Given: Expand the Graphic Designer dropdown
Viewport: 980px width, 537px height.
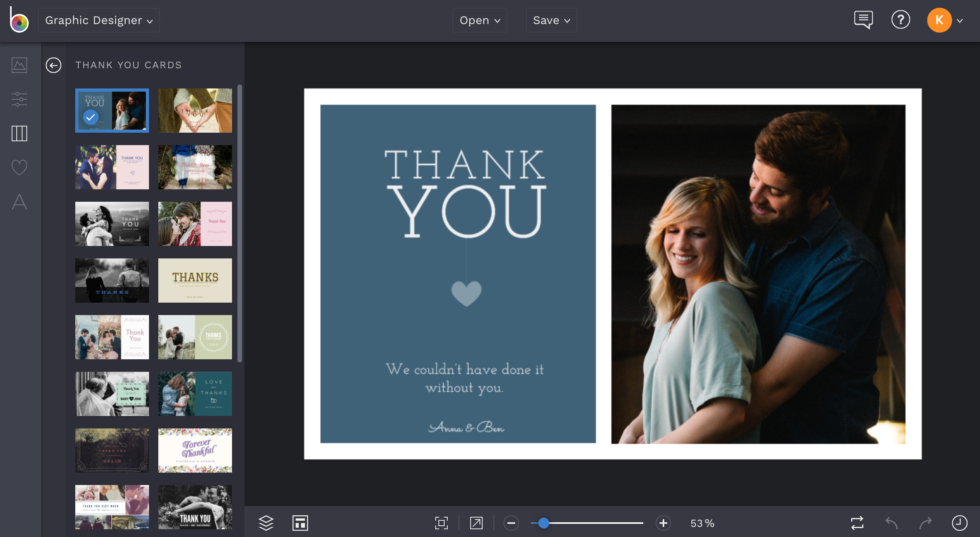Looking at the screenshot, I should [x=99, y=20].
